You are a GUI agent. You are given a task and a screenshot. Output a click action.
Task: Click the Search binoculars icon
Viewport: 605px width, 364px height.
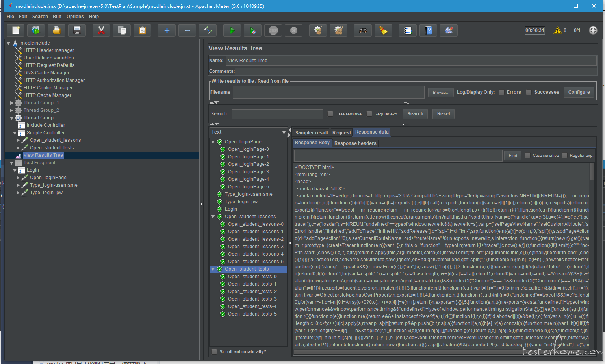(x=363, y=30)
